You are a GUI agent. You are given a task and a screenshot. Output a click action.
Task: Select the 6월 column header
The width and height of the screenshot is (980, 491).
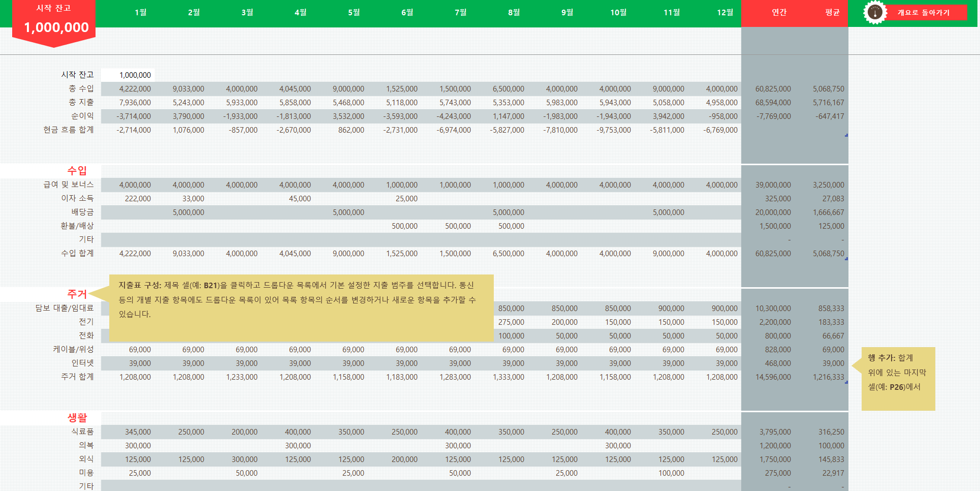pyautogui.click(x=407, y=12)
